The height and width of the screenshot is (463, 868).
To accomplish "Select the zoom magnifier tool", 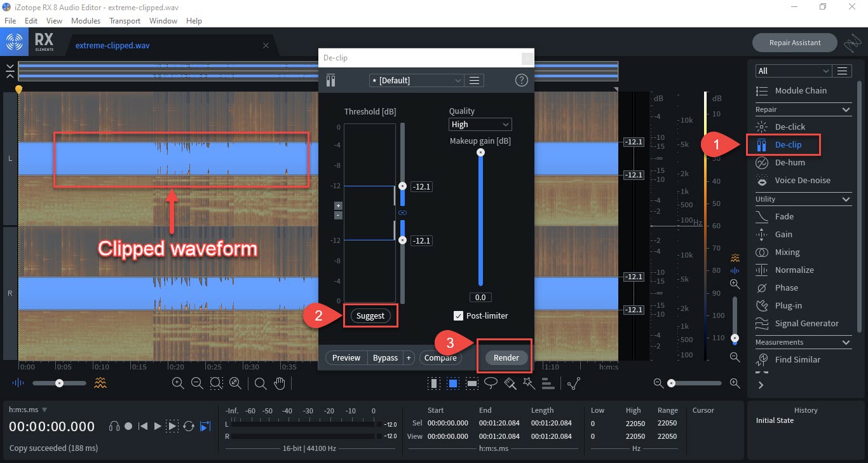I will tap(260, 384).
